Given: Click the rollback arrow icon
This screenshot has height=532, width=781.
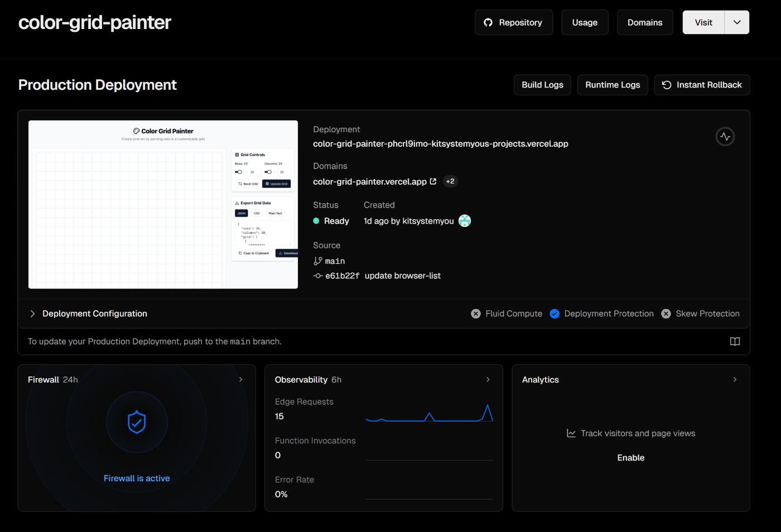Looking at the screenshot, I should click(x=667, y=85).
